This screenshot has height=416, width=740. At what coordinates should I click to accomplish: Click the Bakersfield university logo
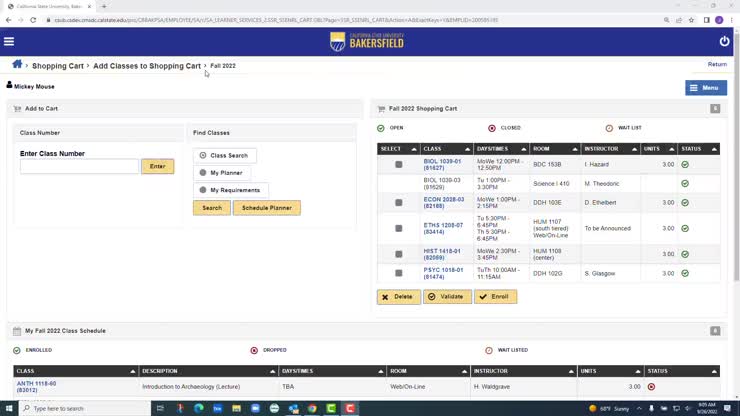point(367,42)
